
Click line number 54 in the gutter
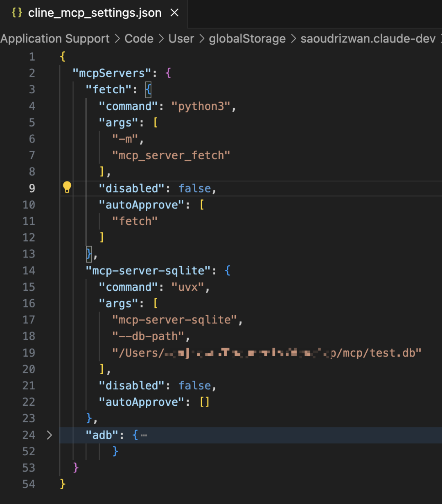click(x=29, y=484)
